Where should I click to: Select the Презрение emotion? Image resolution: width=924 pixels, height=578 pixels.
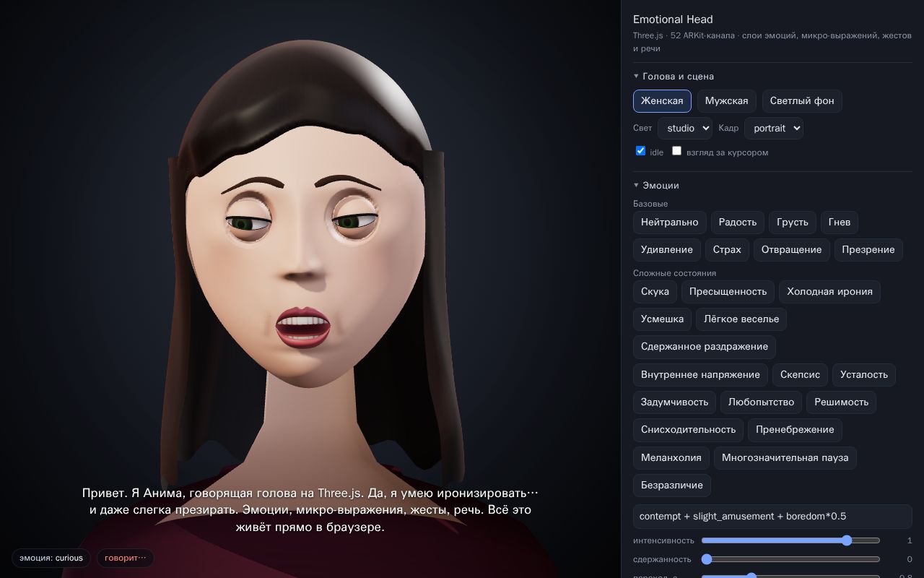(x=868, y=250)
